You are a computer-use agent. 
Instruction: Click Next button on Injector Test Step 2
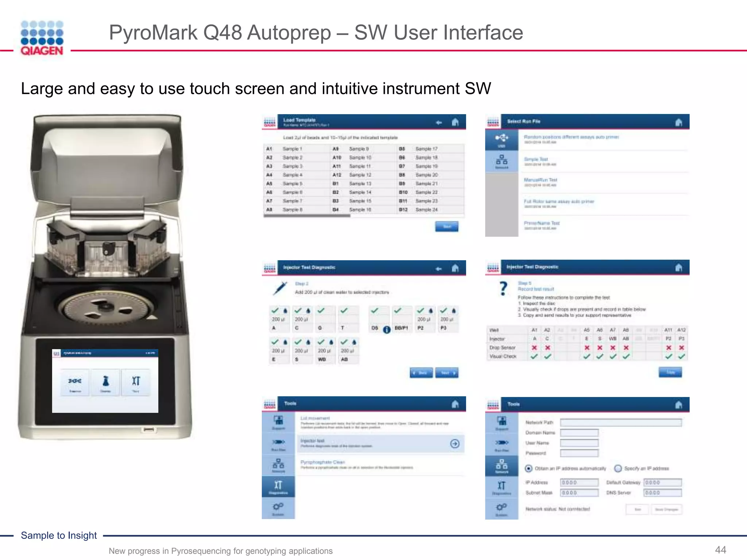[447, 373]
